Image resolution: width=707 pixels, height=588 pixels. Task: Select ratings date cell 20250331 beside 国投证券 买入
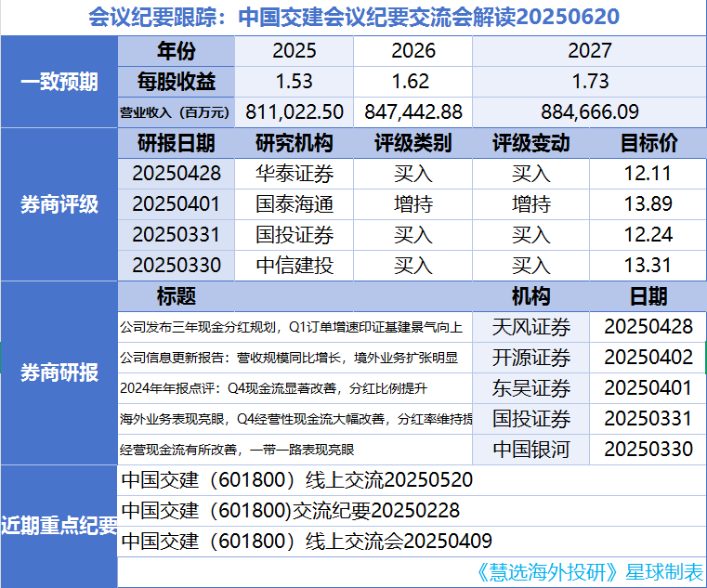click(177, 235)
